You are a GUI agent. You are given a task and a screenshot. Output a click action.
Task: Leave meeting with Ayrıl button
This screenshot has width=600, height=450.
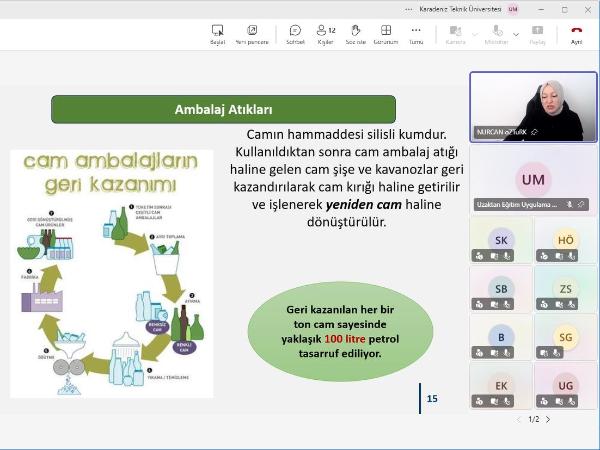pyautogui.click(x=576, y=35)
